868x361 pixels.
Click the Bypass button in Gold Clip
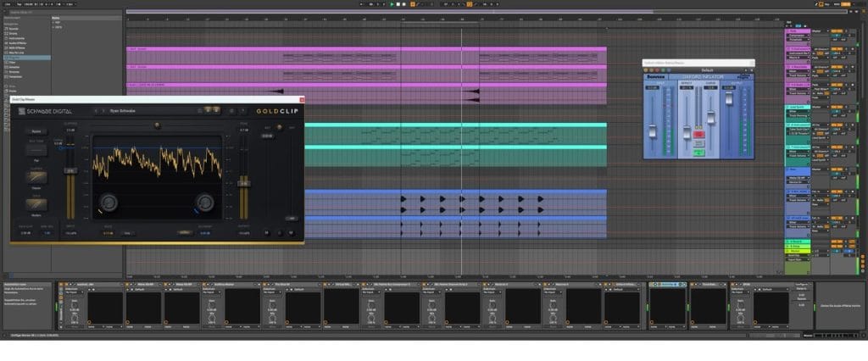click(x=36, y=132)
